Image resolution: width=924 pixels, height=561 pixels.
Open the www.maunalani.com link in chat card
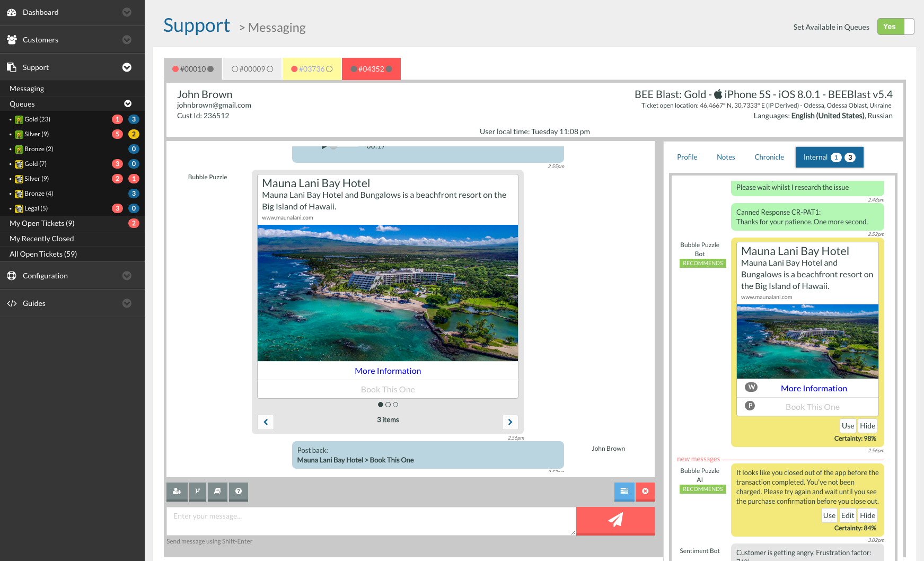tap(287, 217)
